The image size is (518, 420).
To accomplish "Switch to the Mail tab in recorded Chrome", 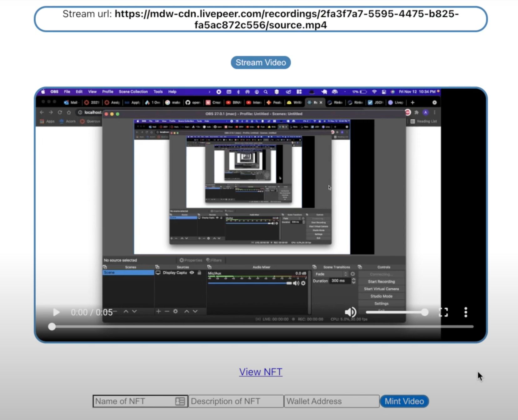I will [x=71, y=102].
